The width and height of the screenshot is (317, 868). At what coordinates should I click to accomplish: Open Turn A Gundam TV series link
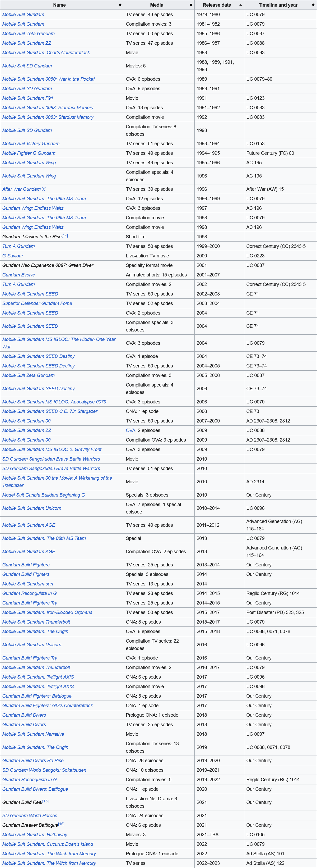(x=18, y=246)
